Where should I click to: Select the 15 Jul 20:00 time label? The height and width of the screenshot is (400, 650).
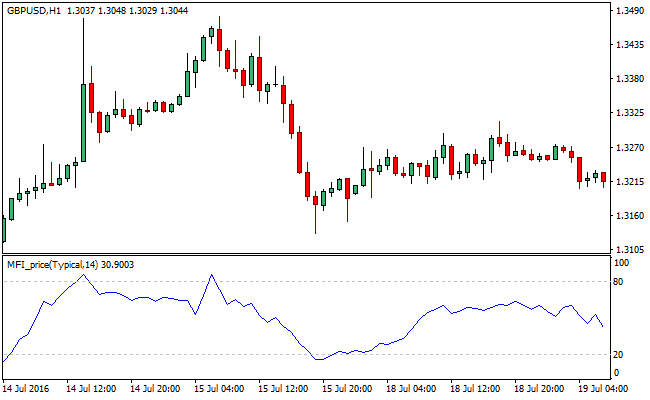coord(349,388)
